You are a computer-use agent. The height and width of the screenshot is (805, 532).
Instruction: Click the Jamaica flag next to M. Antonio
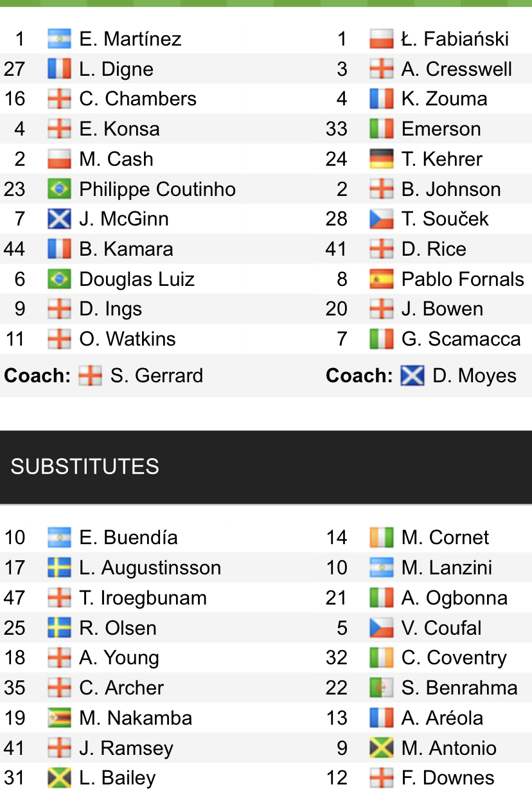click(x=382, y=748)
